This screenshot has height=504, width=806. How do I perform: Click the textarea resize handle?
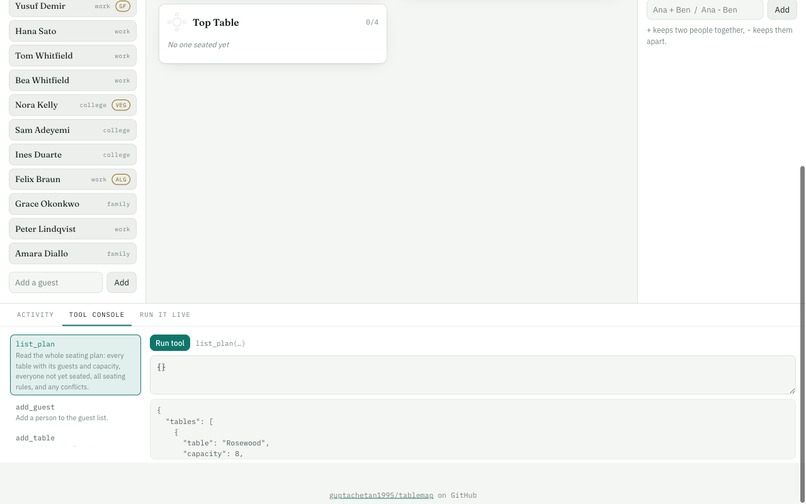pyautogui.click(x=792, y=391)
